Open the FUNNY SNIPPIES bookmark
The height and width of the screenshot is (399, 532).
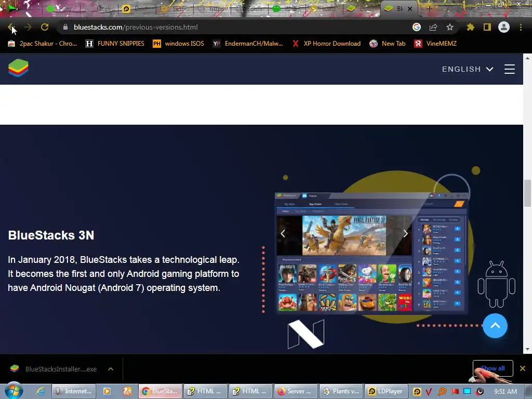pos(115,44)
